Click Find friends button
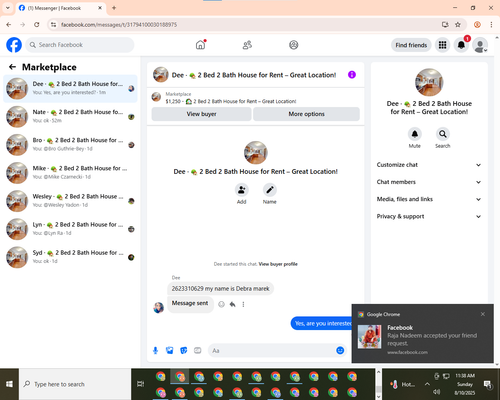This screenshot has height=400, width=500. click(411, 45)
